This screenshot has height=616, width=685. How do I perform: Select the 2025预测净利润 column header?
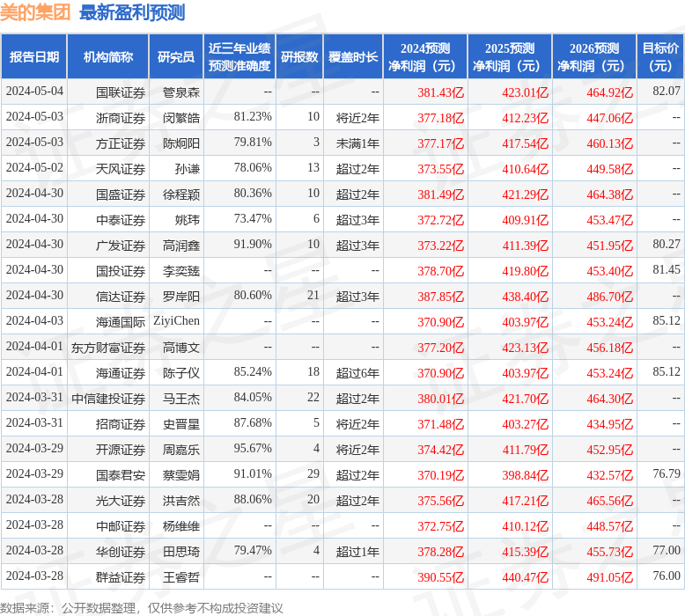[510, 56]
